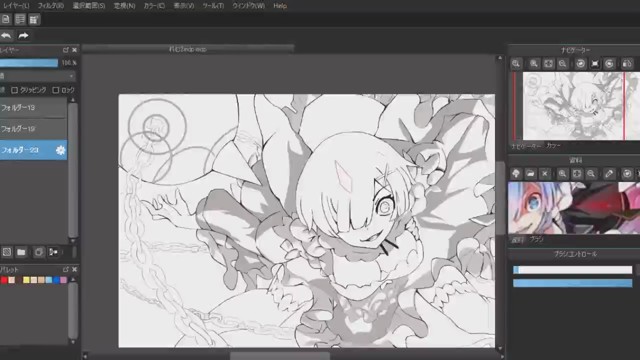Viewport: 640px width, 360px height.
Task: Switch to the ブラシ tab
Action: coord(537,240)
